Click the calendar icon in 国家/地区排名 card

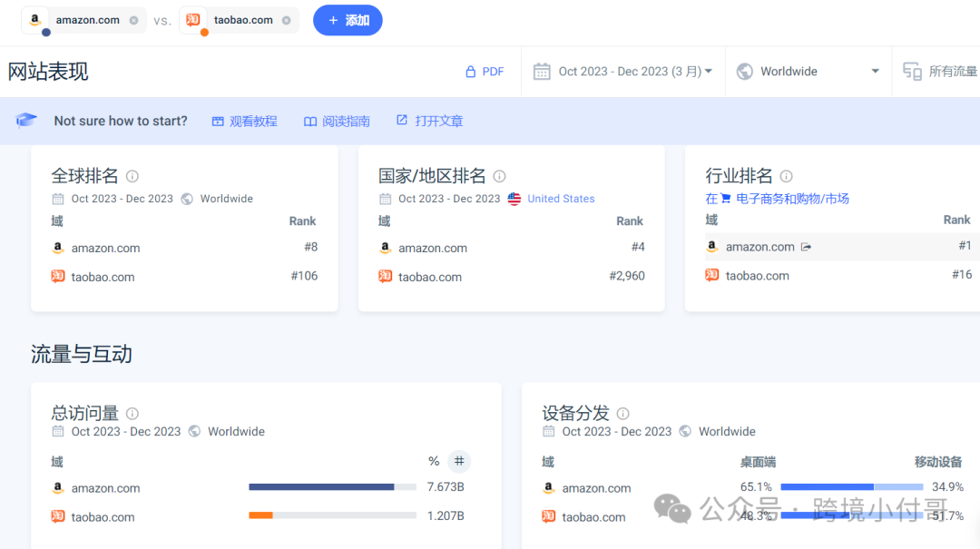tap(385, 199)
